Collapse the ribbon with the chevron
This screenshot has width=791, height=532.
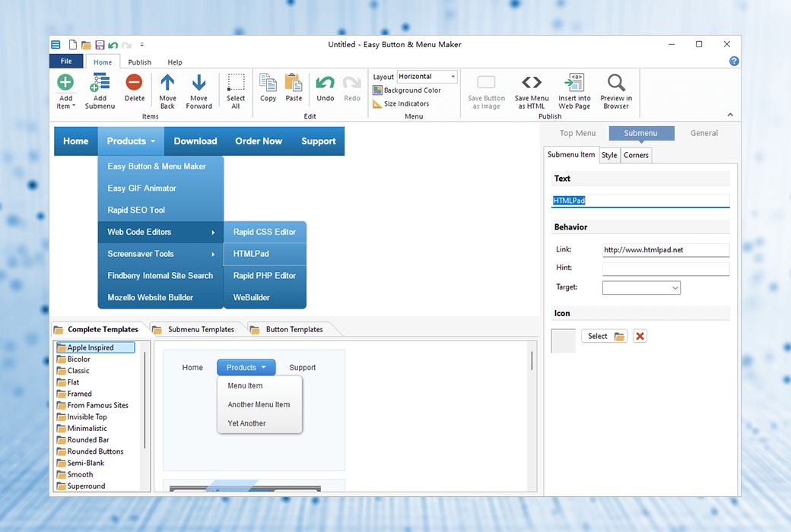pos(730,115)
